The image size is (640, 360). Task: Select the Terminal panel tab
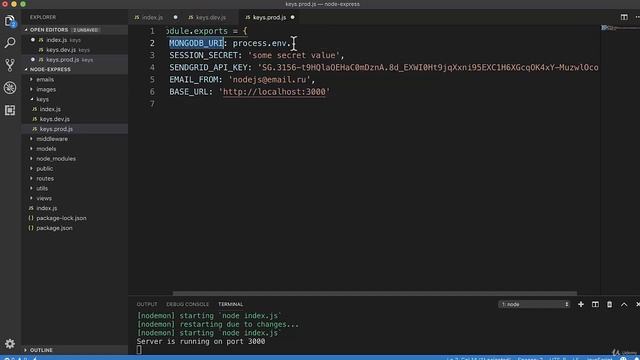click(231, 304)
